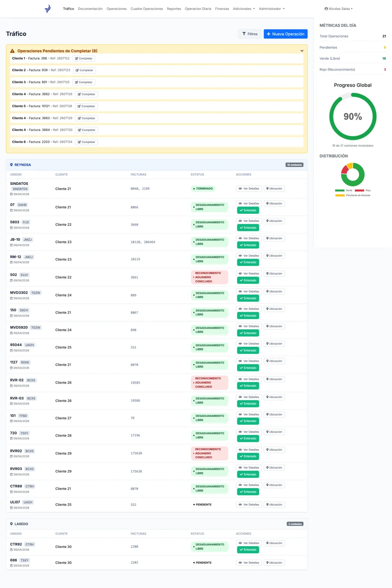Open Operacion Diaria section
This screenshot has height=588, width=392.
click(198, 9)
